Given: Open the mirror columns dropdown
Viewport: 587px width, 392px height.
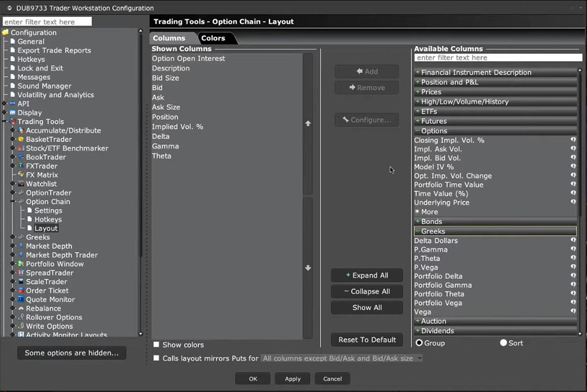Looking at the screenshot, I should pyautogui.click(x=342, y=359).
